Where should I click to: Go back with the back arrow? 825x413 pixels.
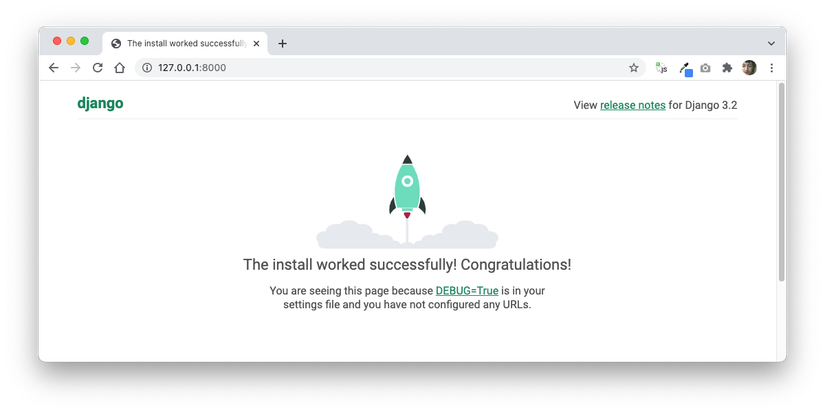pos(54,68)
